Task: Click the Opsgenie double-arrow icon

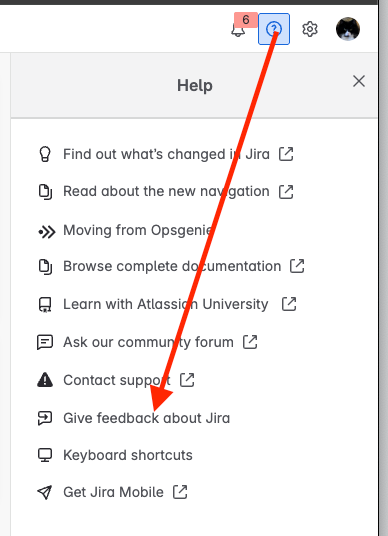Action: click(x=46, y=232)
